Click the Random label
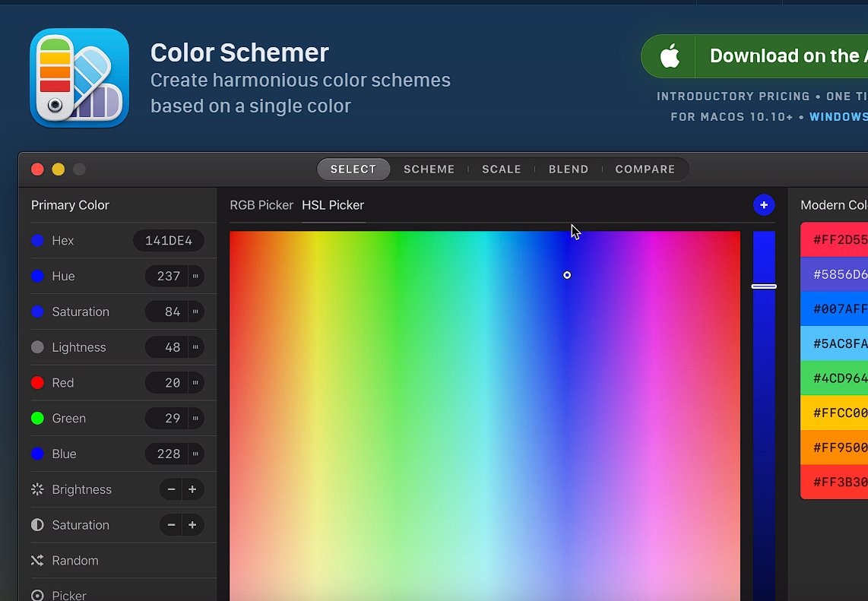Screen dimensions: 868x601 (x=75, y=561)
